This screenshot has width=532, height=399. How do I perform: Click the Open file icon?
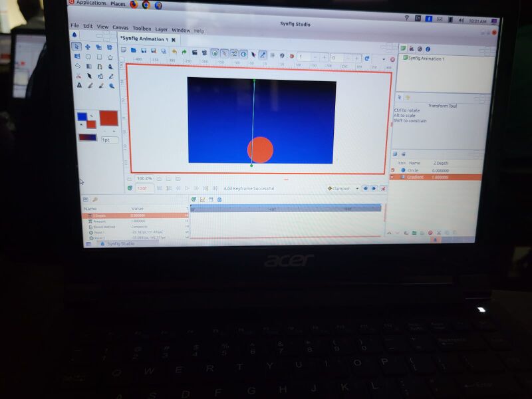point(134,51)
